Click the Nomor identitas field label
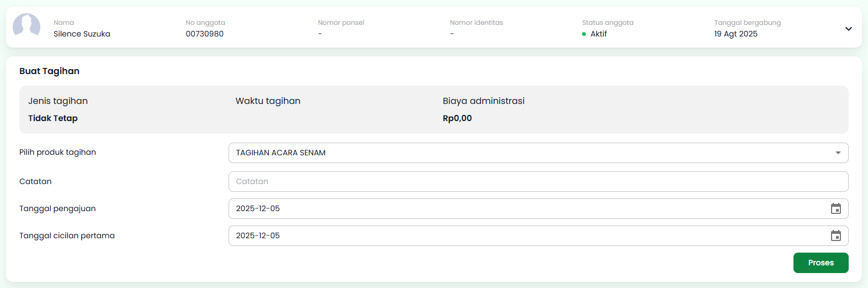This screenshot has width=868, height=288. pyautogui.click(x=476, y=23)
